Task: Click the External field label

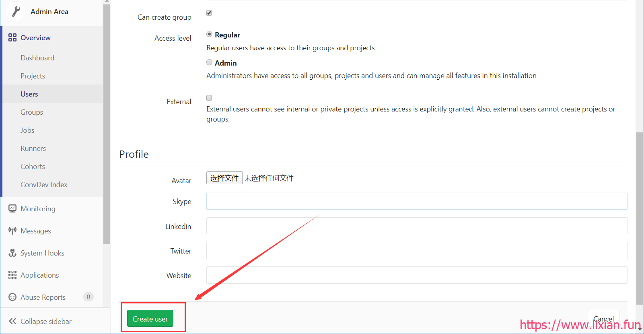Action: [179, 102]
